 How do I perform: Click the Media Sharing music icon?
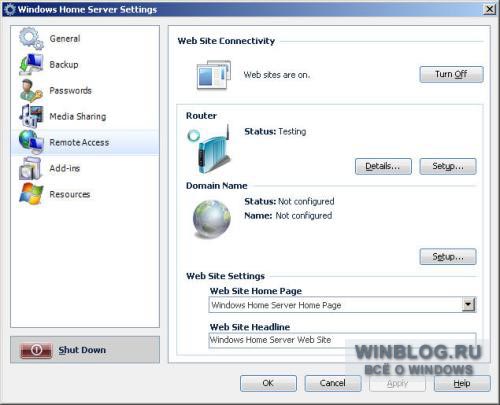coord(31,116)
